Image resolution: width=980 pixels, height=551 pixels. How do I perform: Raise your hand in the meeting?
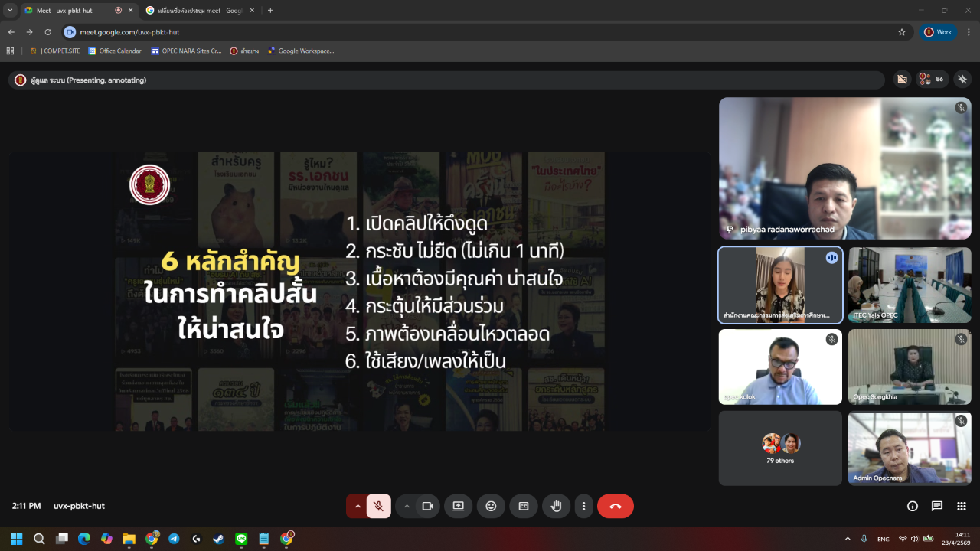[x=557, y=506]
